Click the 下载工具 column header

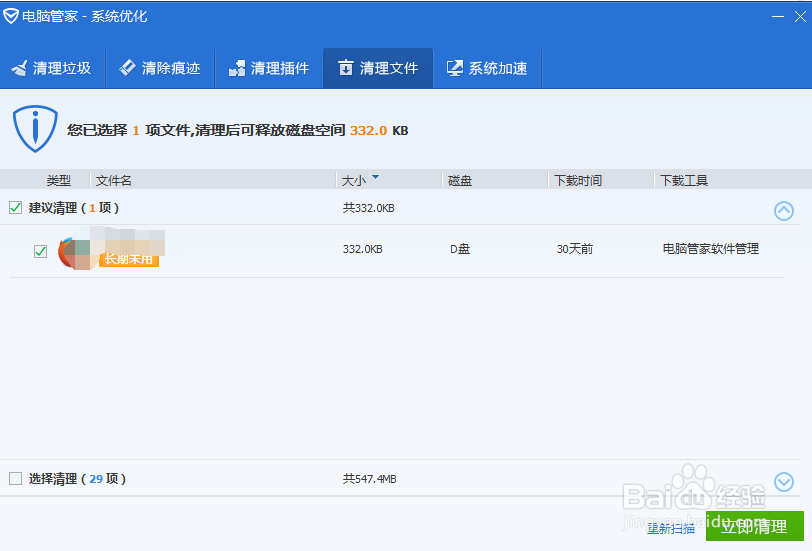[684, 180]
